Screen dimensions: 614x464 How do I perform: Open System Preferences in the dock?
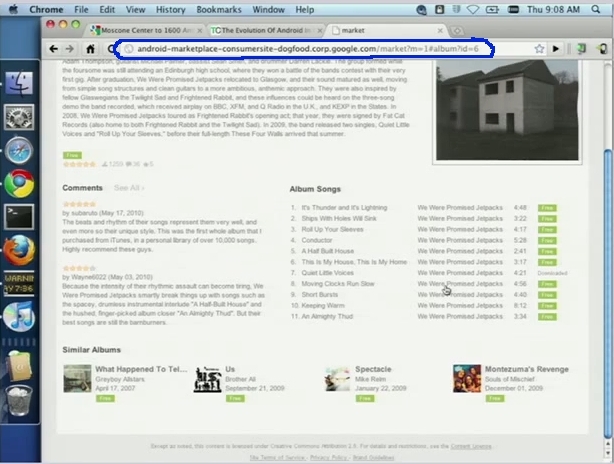pyautogui.click(x=19, y=117)
